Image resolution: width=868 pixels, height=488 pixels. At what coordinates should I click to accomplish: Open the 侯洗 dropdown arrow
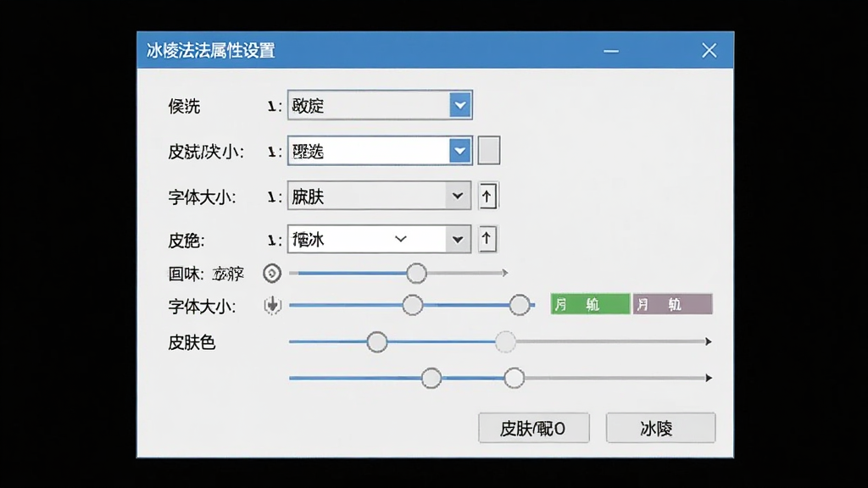(x=460, y=105)
